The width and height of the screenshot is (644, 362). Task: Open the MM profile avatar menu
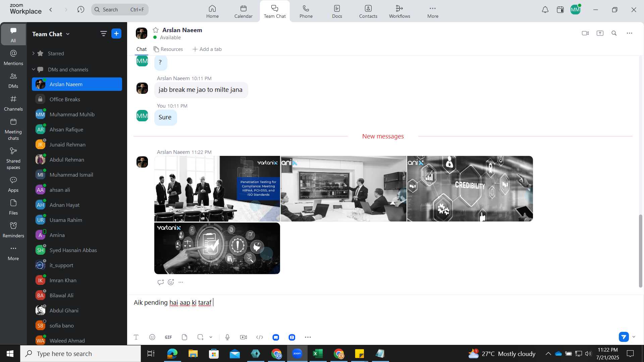coord(576,10)
